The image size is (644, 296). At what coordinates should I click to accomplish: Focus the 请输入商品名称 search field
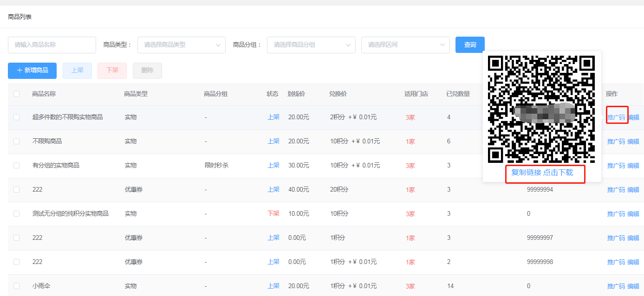pyautogui.click(x=52, y=45)
